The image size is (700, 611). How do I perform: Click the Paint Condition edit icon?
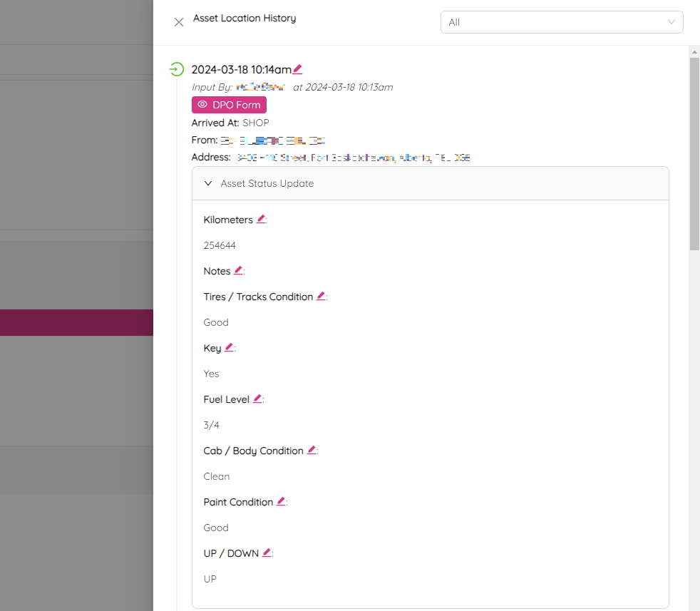coord(281,502)
